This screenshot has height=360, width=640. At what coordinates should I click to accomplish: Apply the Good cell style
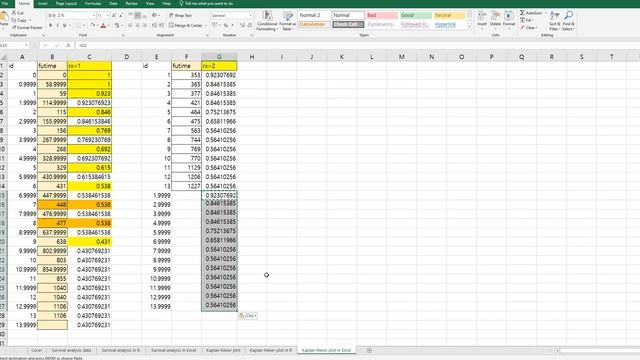pos(416,15)
